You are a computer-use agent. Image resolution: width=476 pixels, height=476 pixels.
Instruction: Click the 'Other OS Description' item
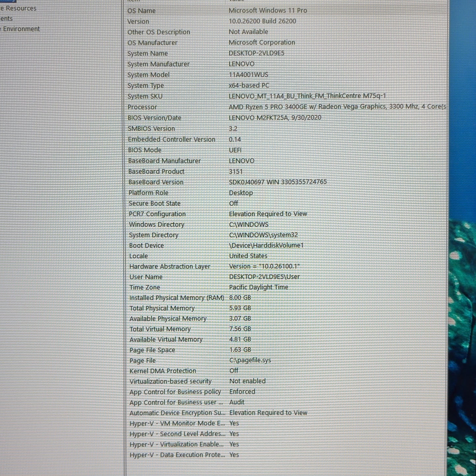point(159,32)
